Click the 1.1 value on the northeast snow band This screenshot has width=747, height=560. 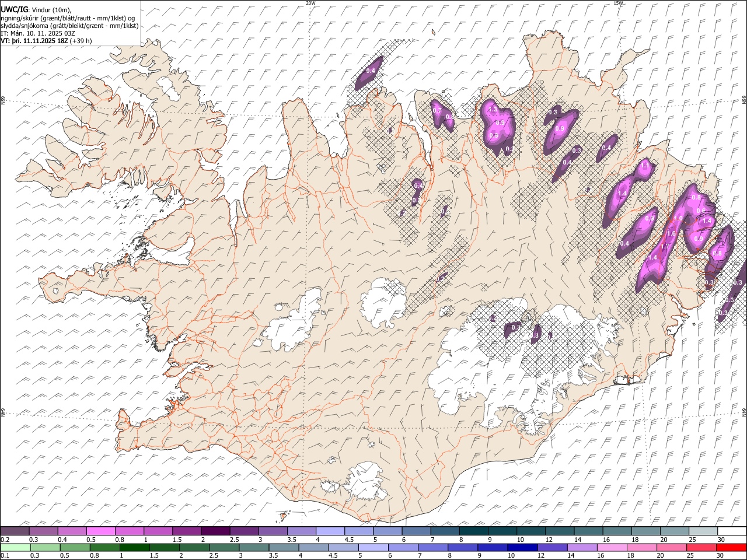(645, 166)
